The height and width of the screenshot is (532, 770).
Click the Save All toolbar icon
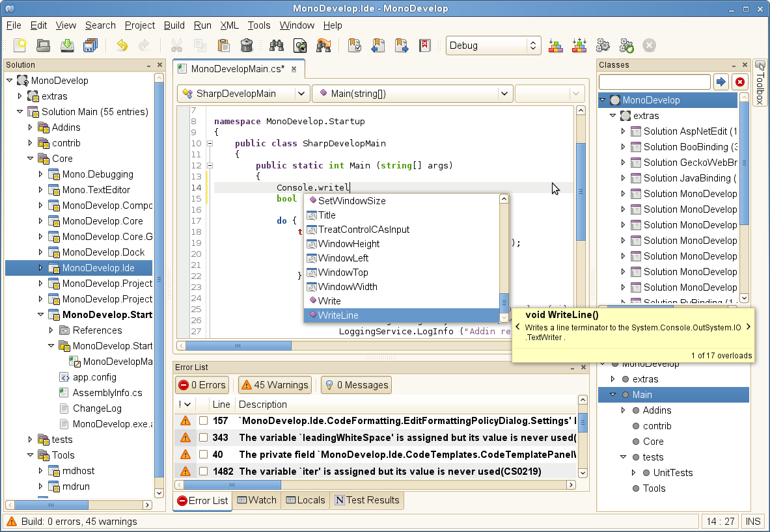[x=90, y=45]
